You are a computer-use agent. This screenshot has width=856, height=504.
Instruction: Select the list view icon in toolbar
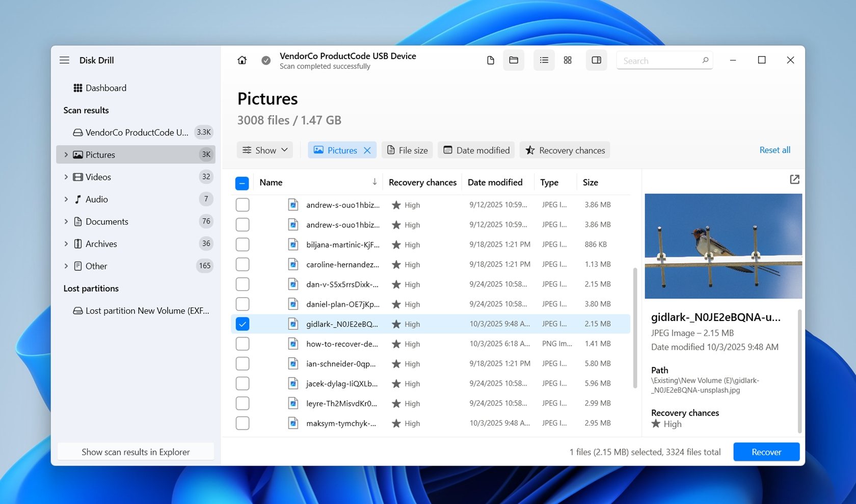coord(544,60)
